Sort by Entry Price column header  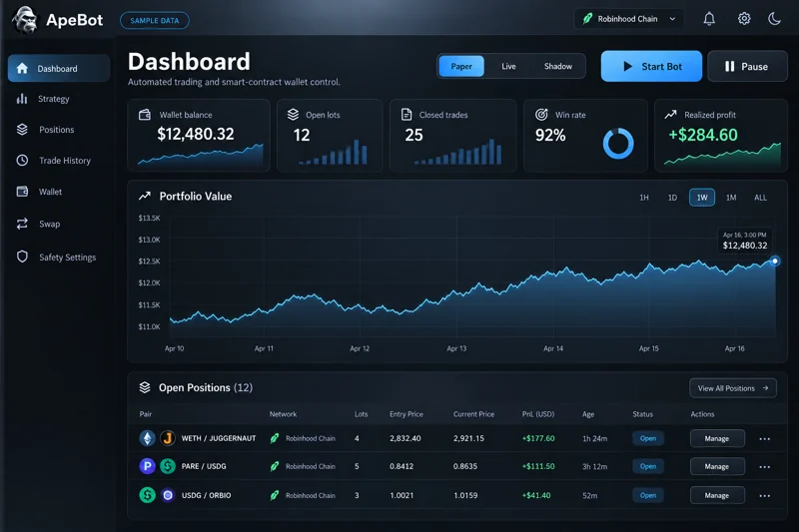(406, 414)
